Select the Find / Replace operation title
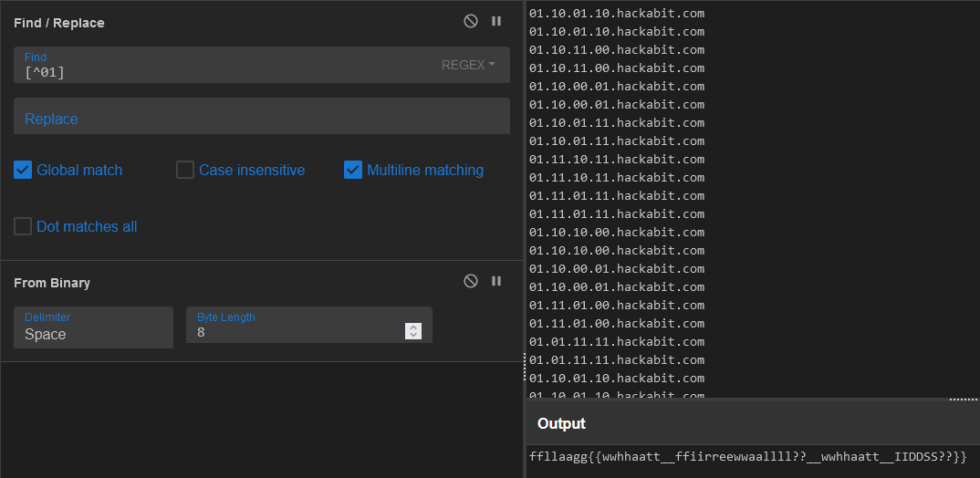Image resolution: width=980 pixels, height=478 pixels. tap(59, 22)
